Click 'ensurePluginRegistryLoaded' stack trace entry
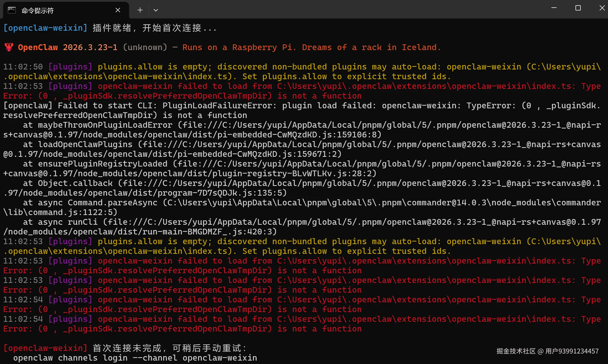The height and width of the screenshot is (364, 608). (x=103, y=164)
